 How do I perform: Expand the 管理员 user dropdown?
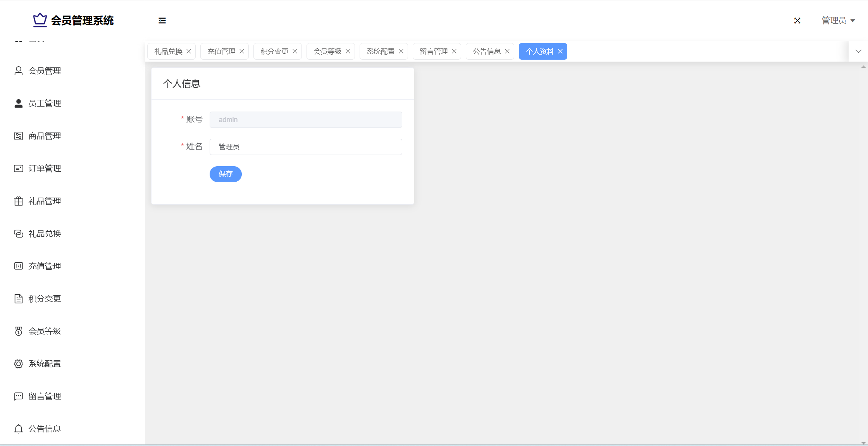[838, 21]
